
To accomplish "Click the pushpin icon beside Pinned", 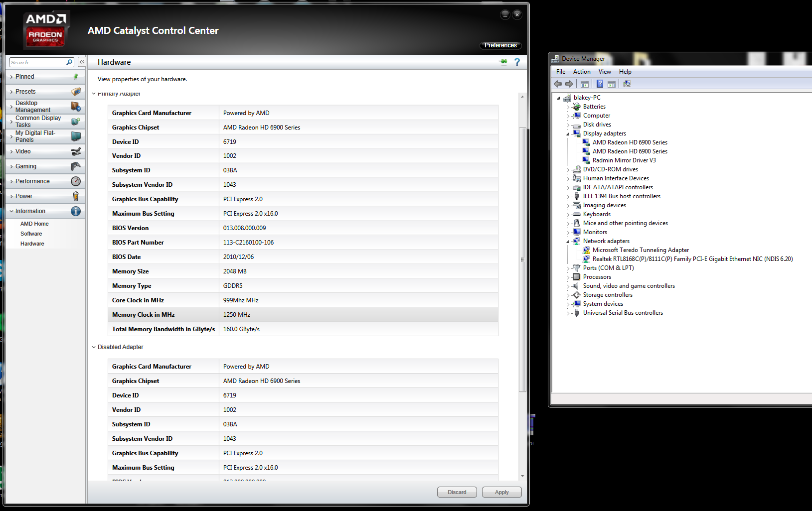I will 76,77.
